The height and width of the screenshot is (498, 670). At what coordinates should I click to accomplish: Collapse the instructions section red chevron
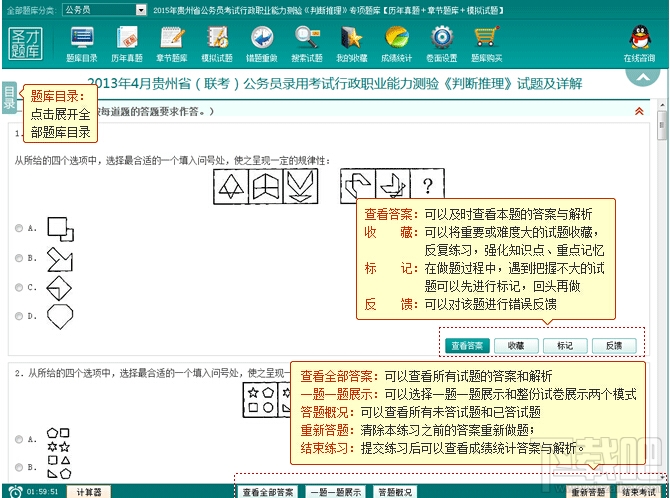pyautogui.click(x=639, y=111)
